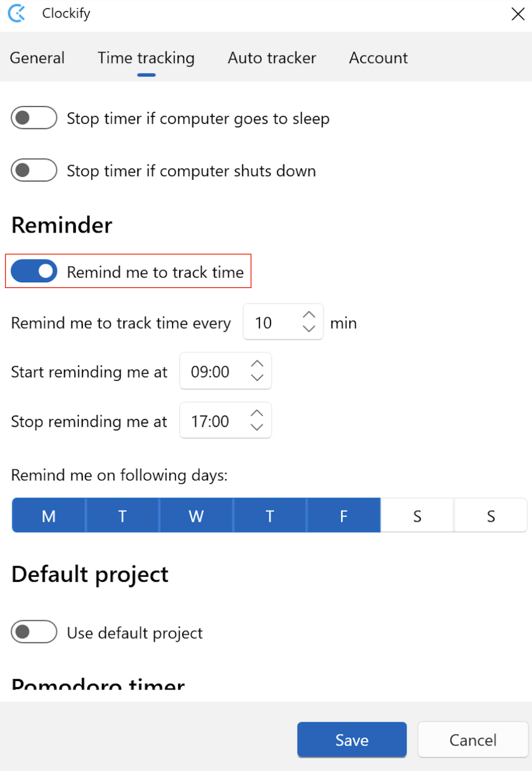Click the Cancel button
The height and width of the screenshot is (771, 532).
[x=472, y=739]
